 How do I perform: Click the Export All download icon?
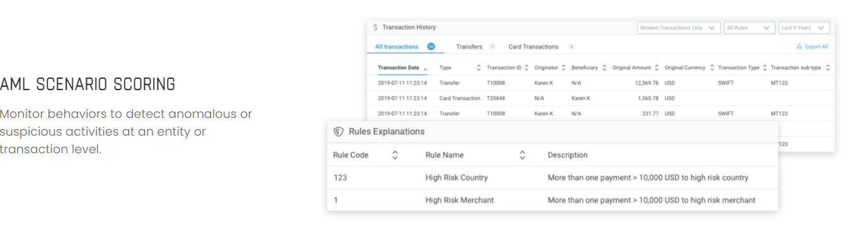coord(799,47)
